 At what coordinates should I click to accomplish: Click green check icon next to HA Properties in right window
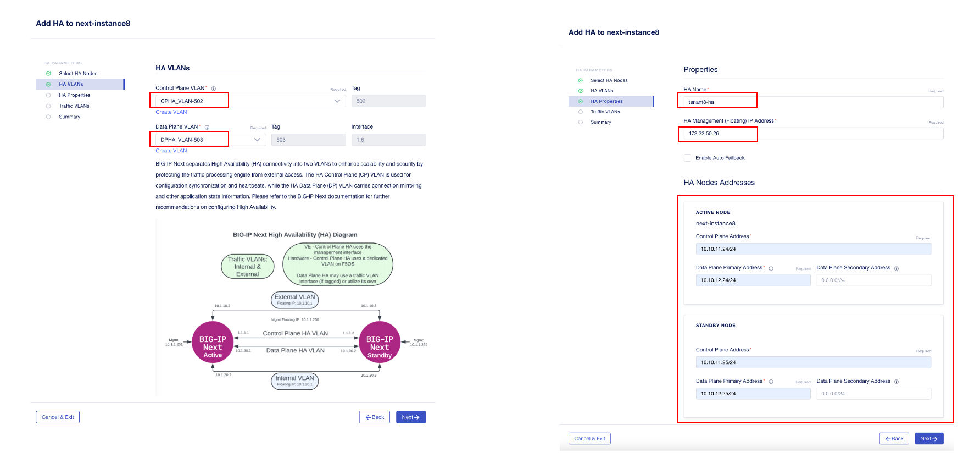[x=581, y=101]
